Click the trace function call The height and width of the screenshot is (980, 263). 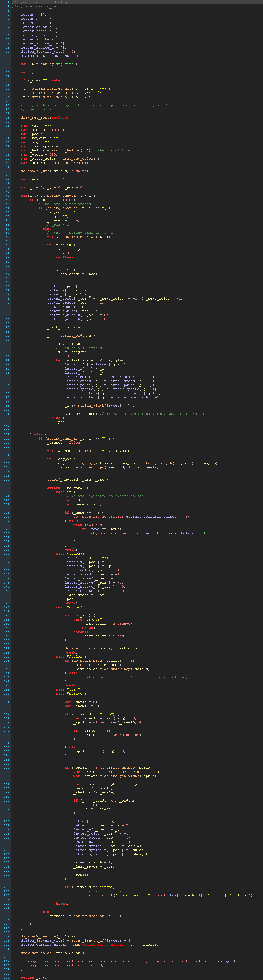(52, 480)
